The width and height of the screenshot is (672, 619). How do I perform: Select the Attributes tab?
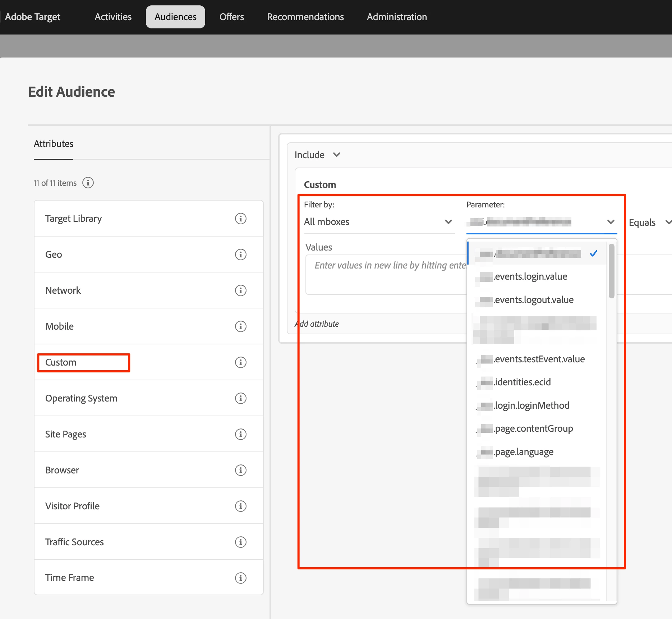54,144
